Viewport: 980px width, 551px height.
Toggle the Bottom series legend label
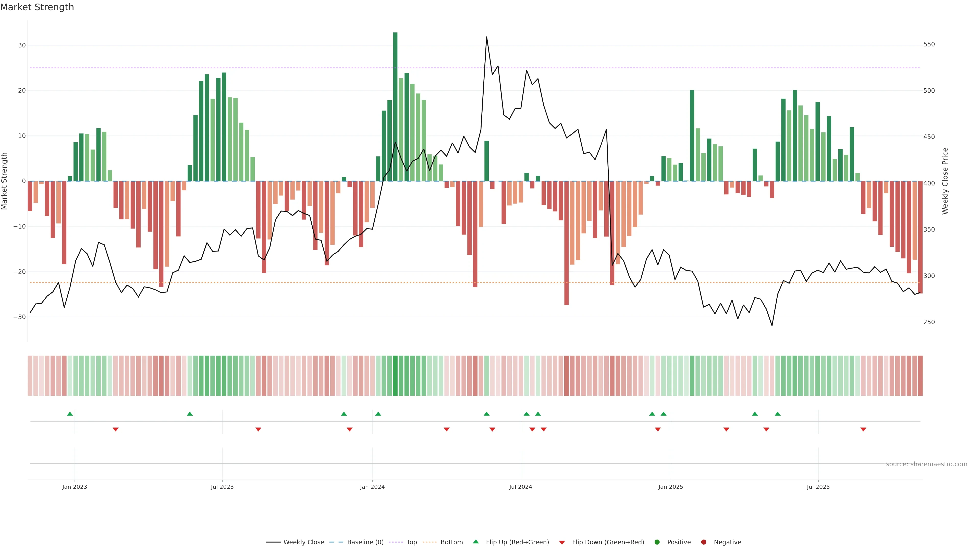click(451, 542)
